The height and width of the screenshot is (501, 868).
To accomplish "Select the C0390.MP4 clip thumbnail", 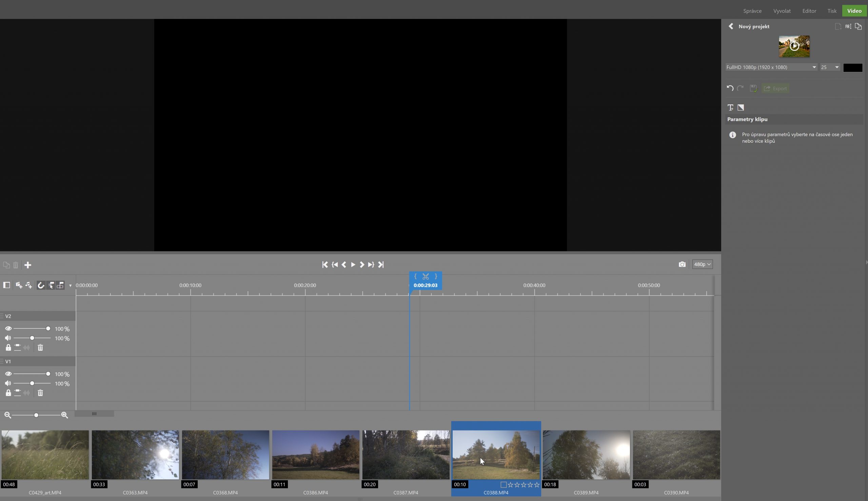I will coord(676,455).
